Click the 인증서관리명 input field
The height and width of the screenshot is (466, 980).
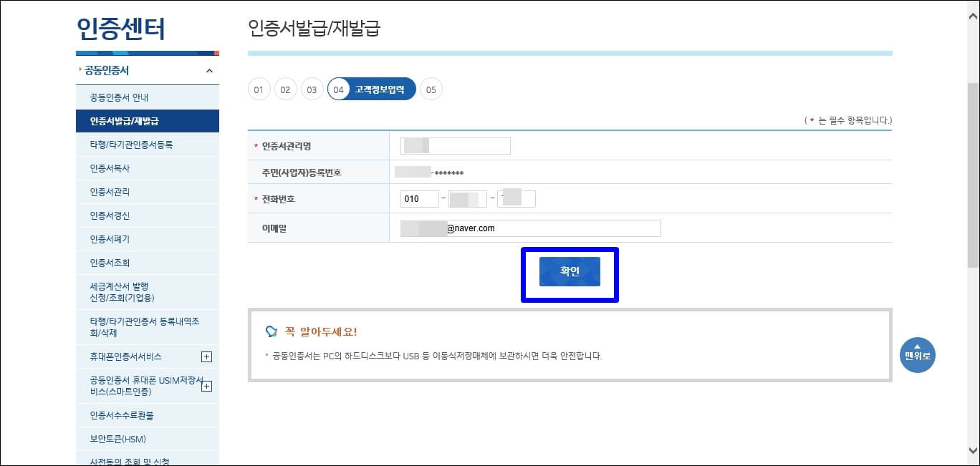[x=456, y=146]
